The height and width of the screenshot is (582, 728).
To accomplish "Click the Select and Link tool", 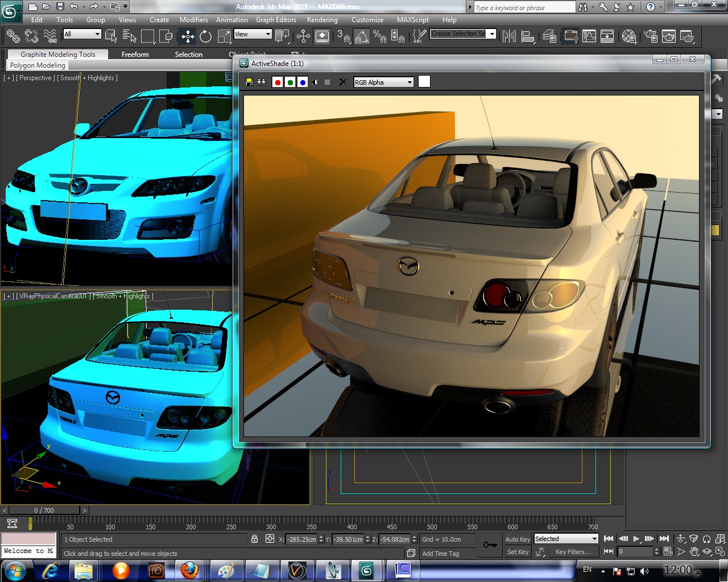I will pos(13,36).
